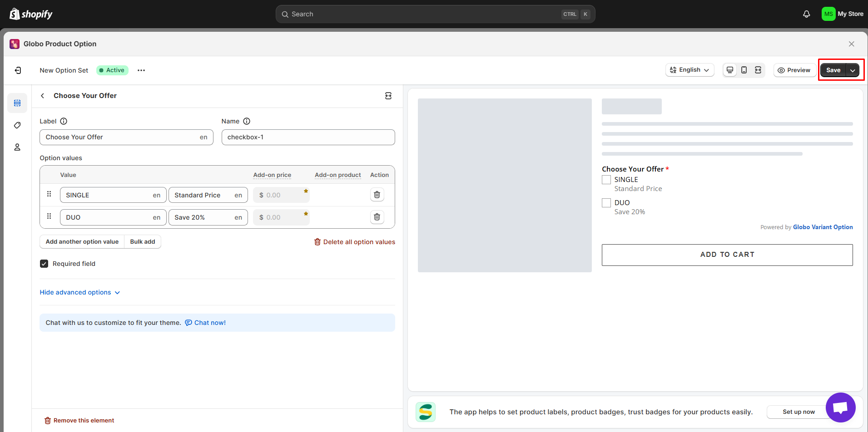Click the Label input field
868x432 pixels.
tap(120, 137)
